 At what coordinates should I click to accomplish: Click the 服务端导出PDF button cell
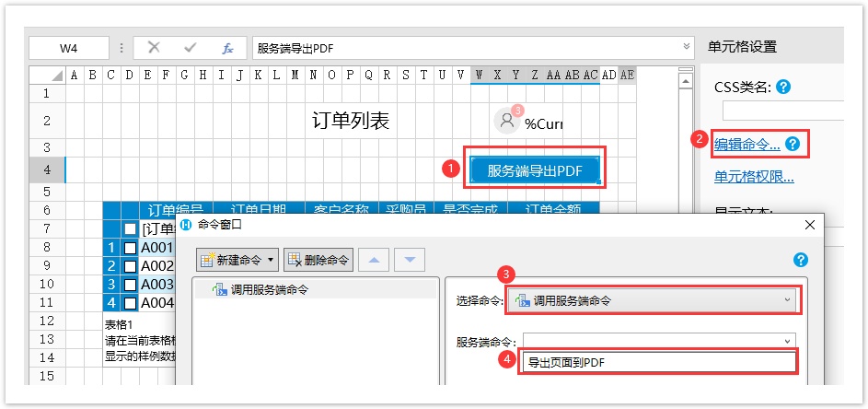pos(535,170)
